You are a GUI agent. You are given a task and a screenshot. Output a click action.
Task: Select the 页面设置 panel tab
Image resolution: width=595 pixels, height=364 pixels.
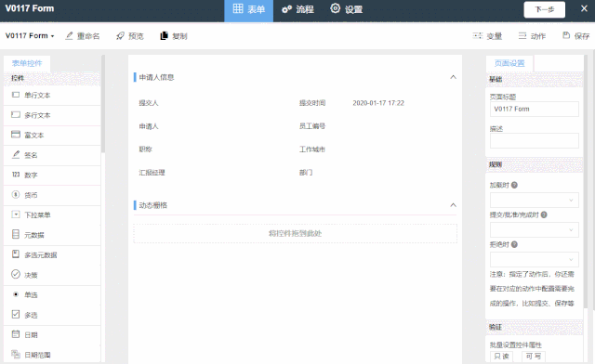point(509,63)
